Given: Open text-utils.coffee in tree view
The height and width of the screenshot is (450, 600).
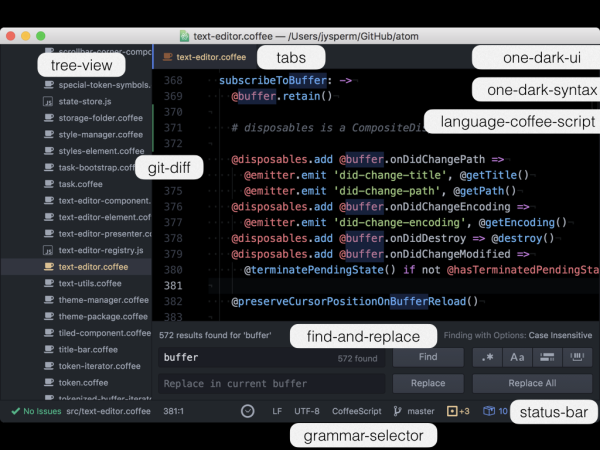Looking at the screenshot, I should point(90,283).
